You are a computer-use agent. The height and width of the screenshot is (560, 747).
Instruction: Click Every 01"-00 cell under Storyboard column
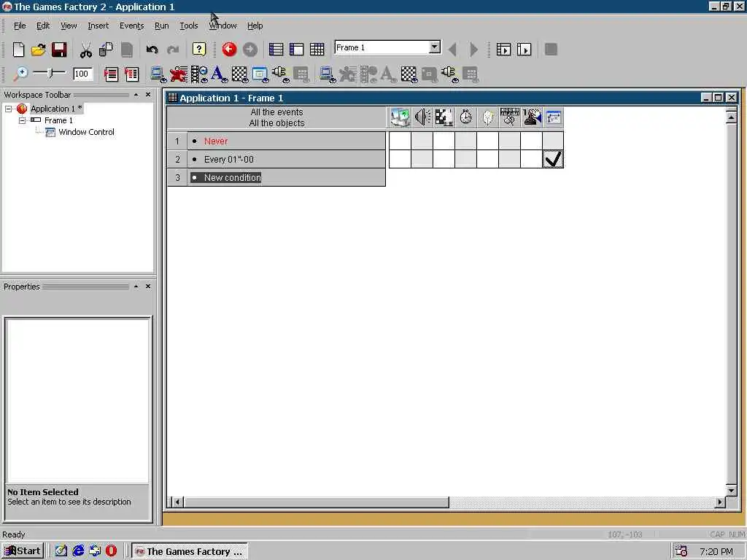(444, 159)
